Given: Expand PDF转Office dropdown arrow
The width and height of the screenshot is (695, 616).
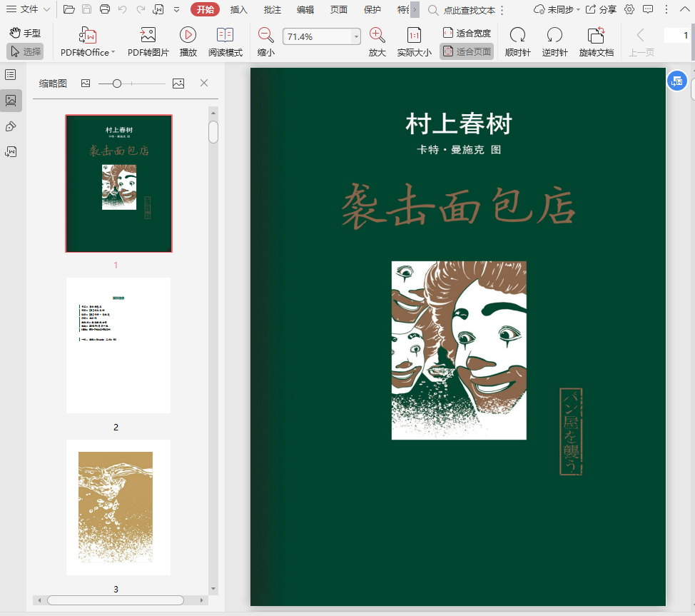Looking at the screenshot, I should (113, 52).
